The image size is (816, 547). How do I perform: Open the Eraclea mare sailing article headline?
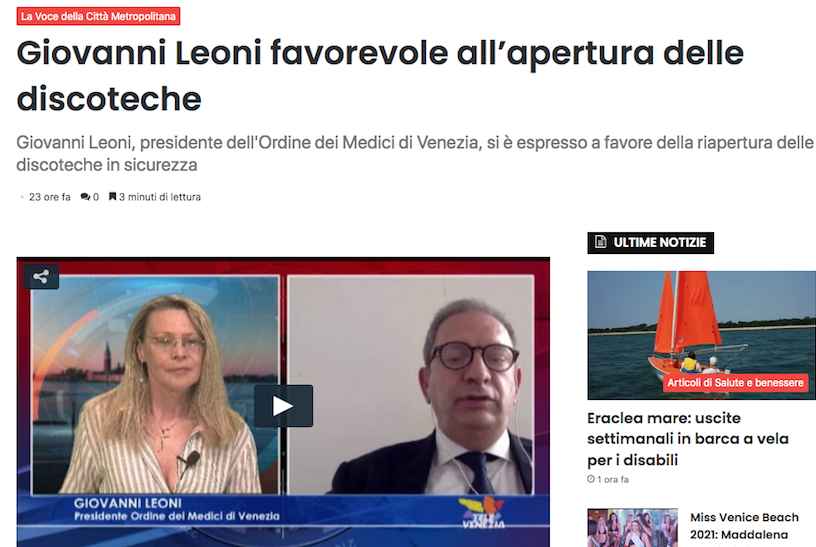click(x=688, y=439)
